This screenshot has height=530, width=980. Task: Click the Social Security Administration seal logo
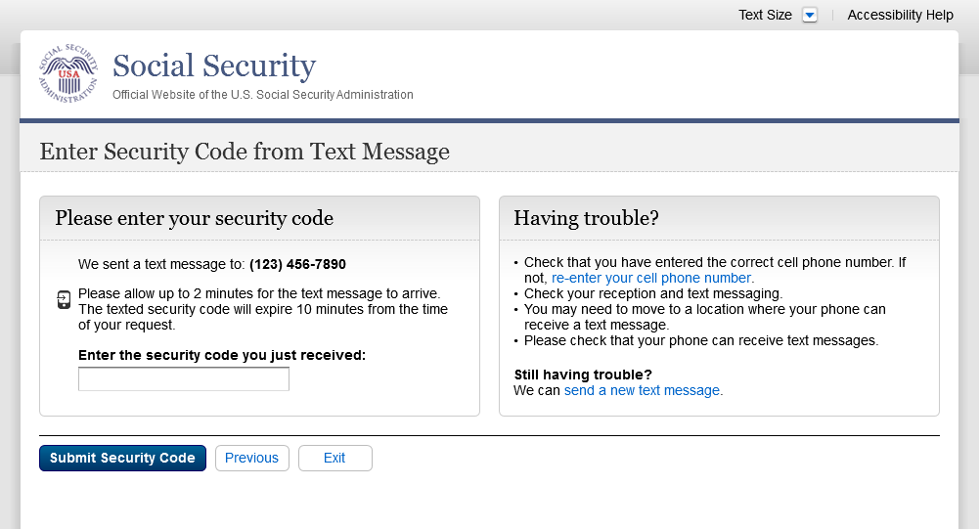tap(68, 73)
